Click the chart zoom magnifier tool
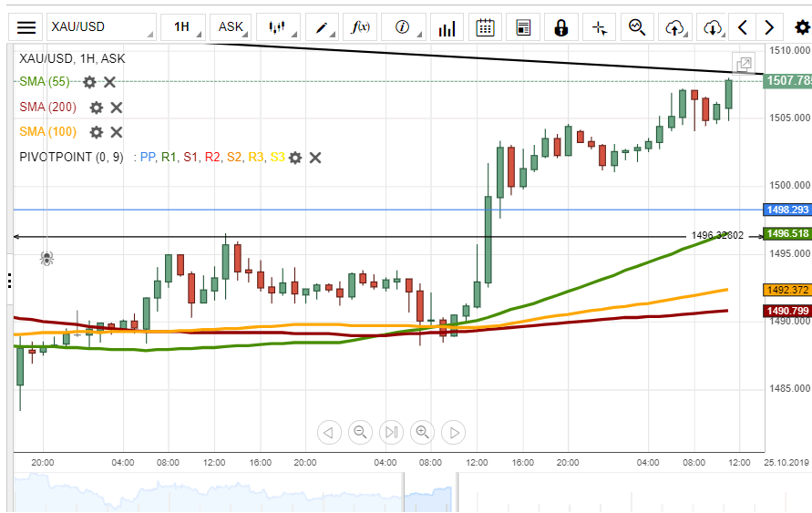Viewport: 812px width, 513px height. click(637, 27)
